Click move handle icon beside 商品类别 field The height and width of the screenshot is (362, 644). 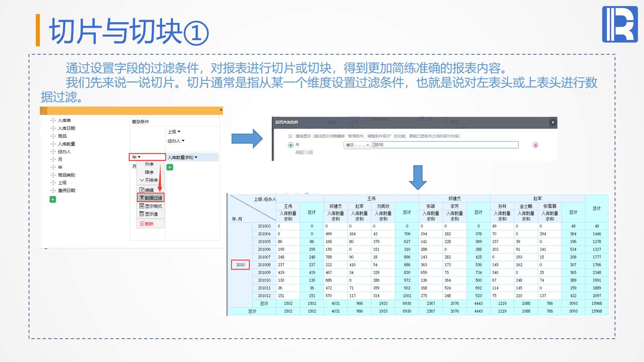[x=53, y=175]
